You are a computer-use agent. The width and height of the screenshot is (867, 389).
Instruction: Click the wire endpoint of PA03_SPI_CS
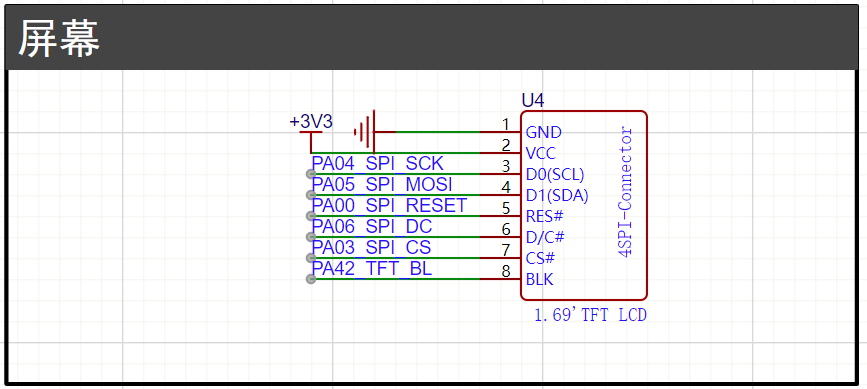(x=311, y=258)
